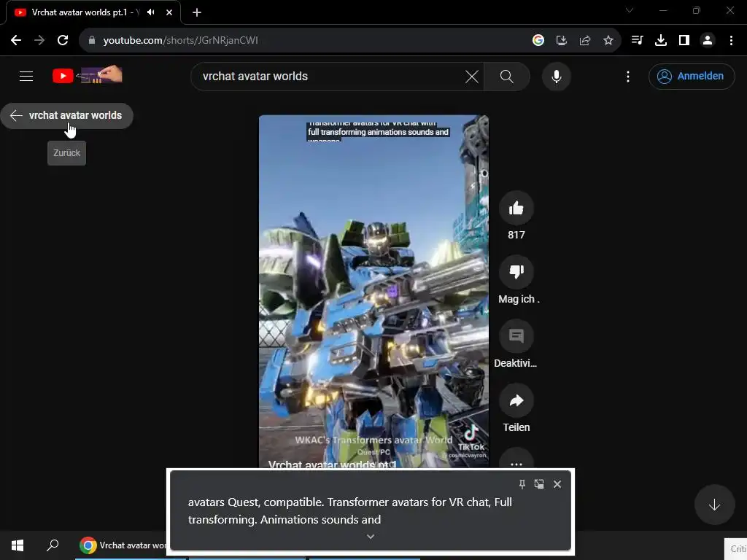Open a new browser tab
The image size is (747, 560).
(x=197, y=12)
